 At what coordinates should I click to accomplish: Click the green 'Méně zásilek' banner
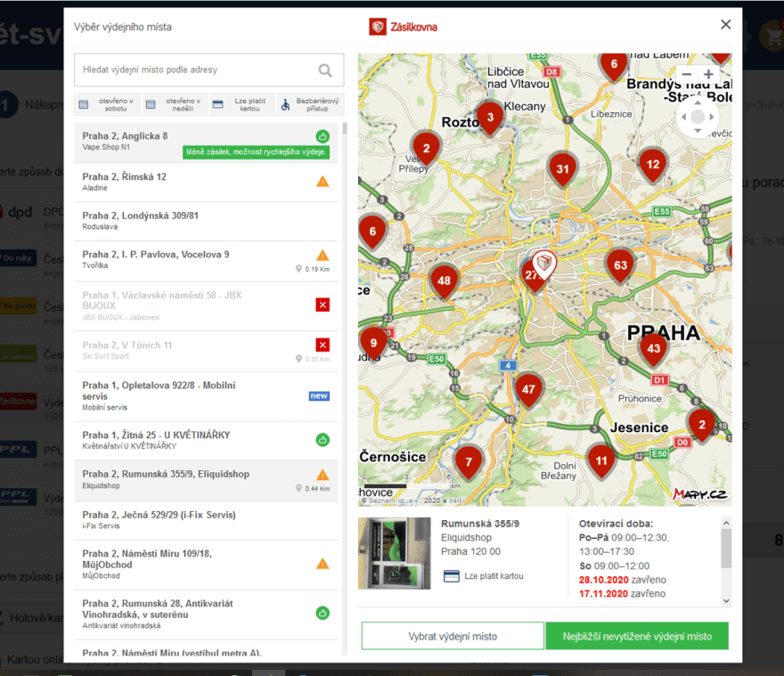[256, 152]
